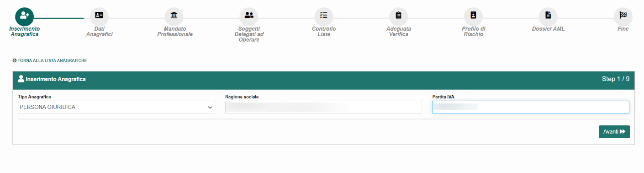
Task: Click the Adeguata Verifica step label
Action: coord(399,32)
